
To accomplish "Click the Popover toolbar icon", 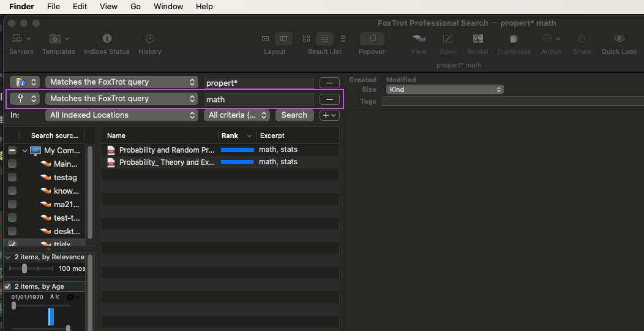I will (x=372, y=39).
